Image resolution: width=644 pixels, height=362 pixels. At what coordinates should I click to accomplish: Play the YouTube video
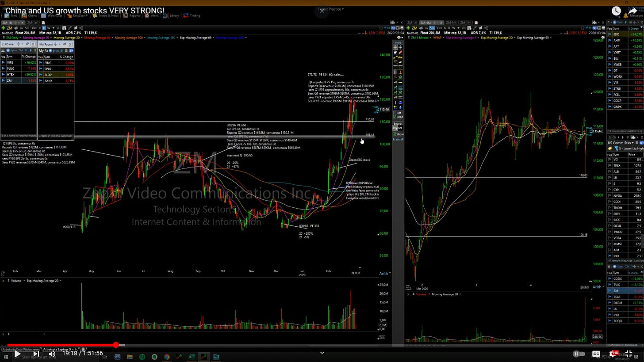(16, 353)
